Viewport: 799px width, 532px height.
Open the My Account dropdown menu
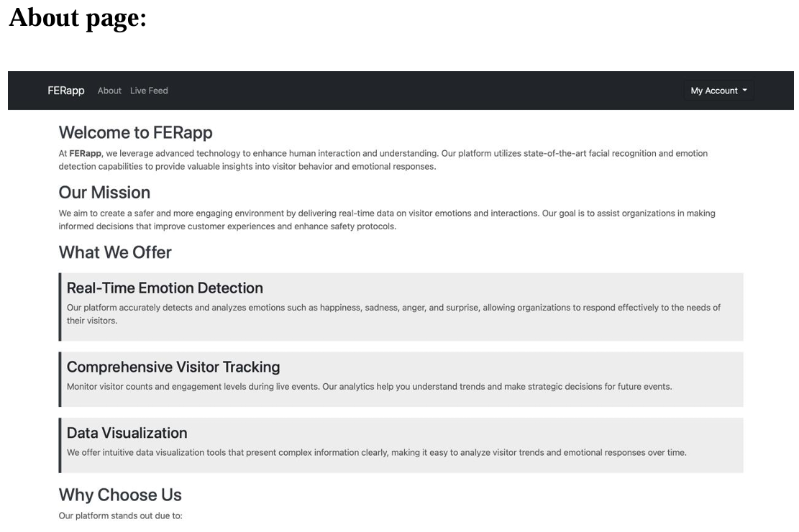[x=718, y=91]
